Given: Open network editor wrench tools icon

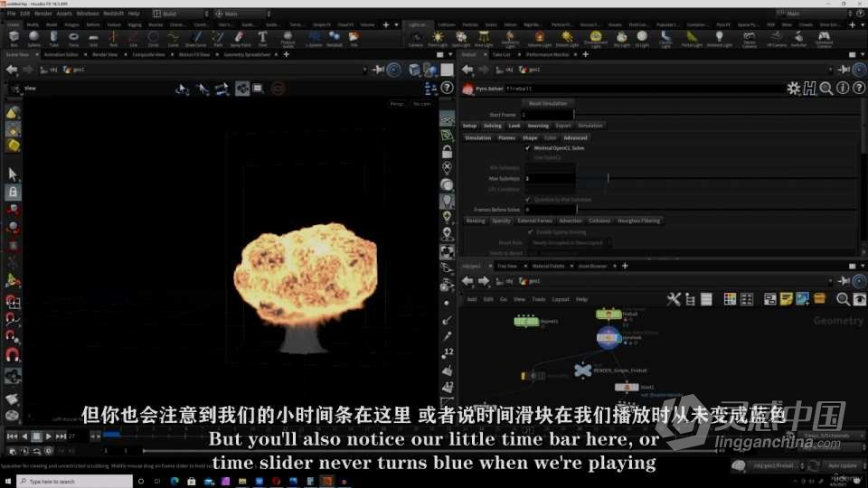Looking at the screenshot, I should pyautogui.click(x=673, y=299).
